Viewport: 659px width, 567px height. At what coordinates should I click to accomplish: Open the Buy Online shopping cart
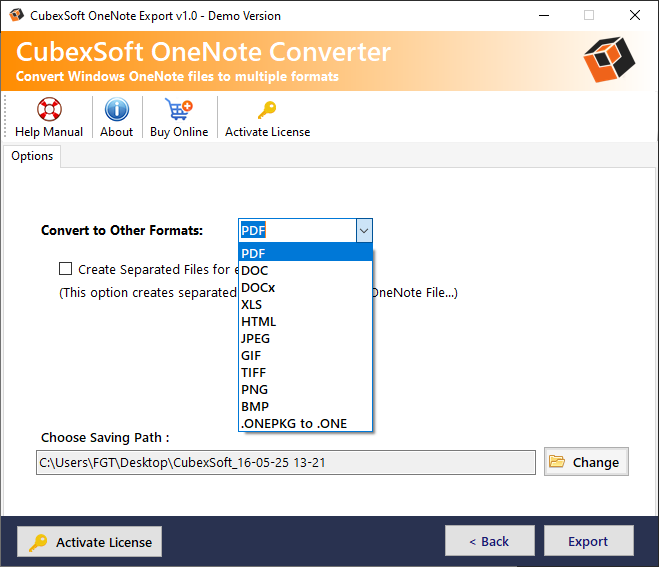(179, 111)
